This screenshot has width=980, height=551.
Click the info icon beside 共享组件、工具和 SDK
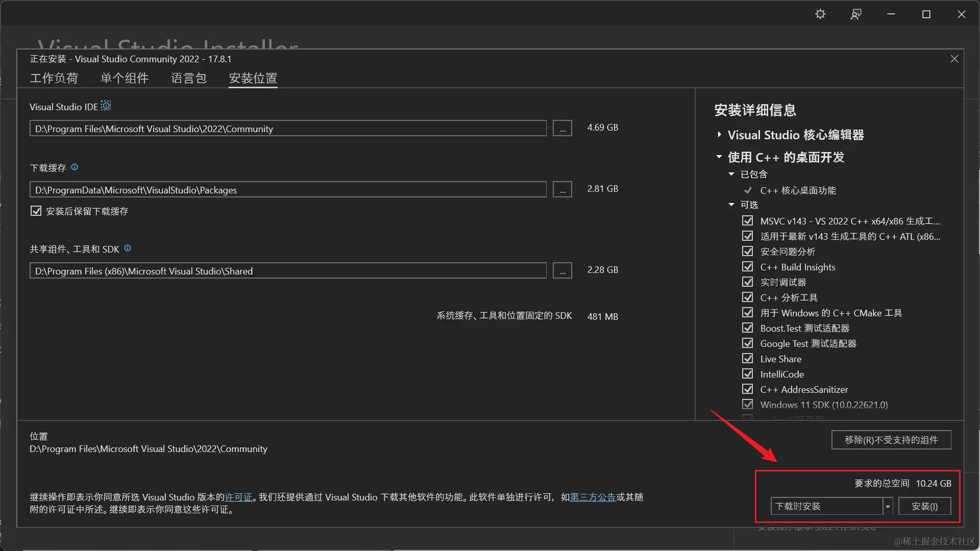[x=128, y=248]
